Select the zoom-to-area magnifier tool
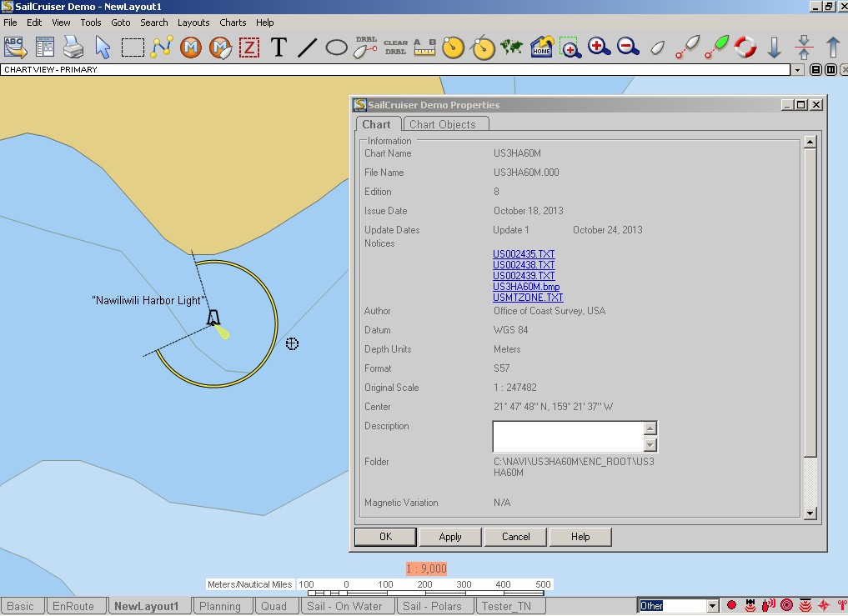 (570, 48)
